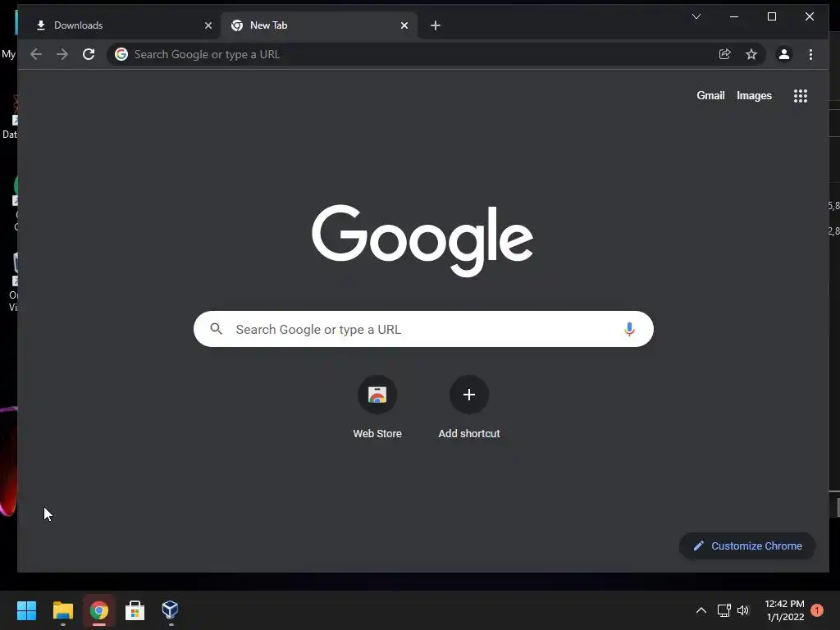Open the Windows Start menu
840x630 pixels.
pyautogui.click(x=26, y=610)
